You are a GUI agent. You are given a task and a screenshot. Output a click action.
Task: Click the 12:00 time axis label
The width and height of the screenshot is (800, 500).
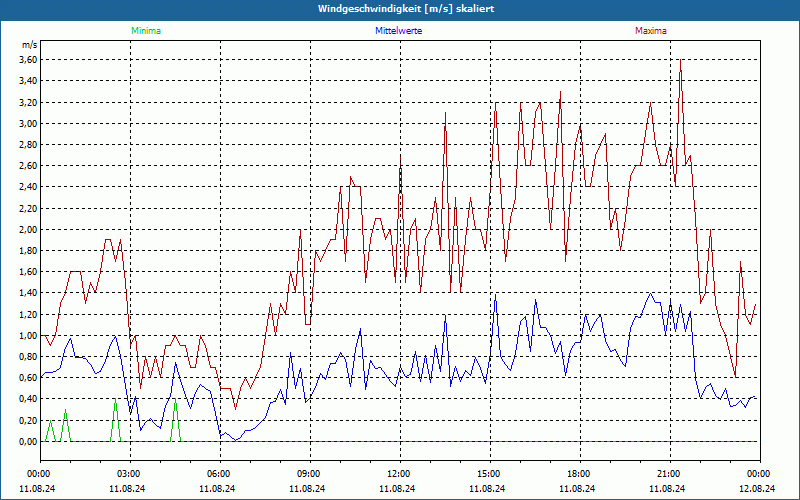tap(400, 474)
